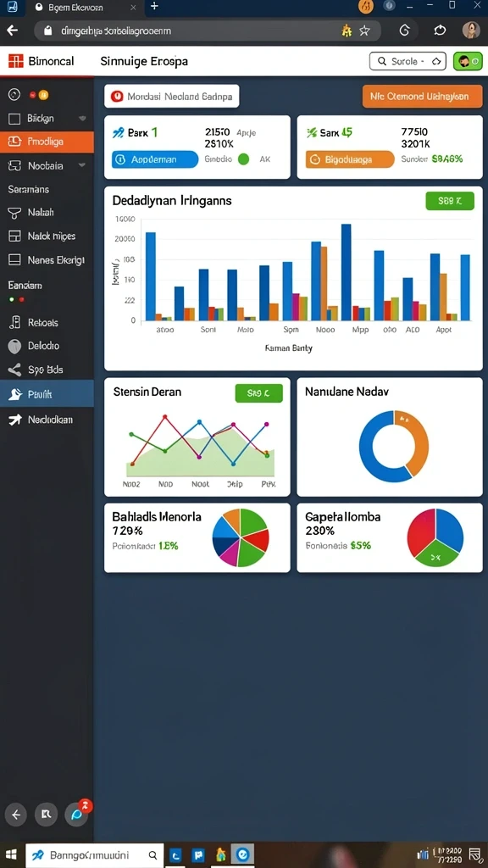
Task: Click the green user toggle beside search
Action: coord(468,61)
